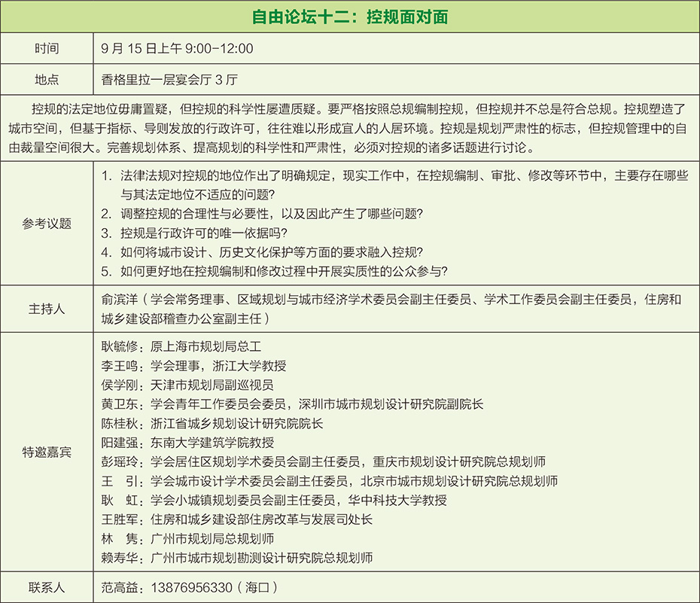
Task: Select the '地点' label cell
Action: tap(47, 79)
